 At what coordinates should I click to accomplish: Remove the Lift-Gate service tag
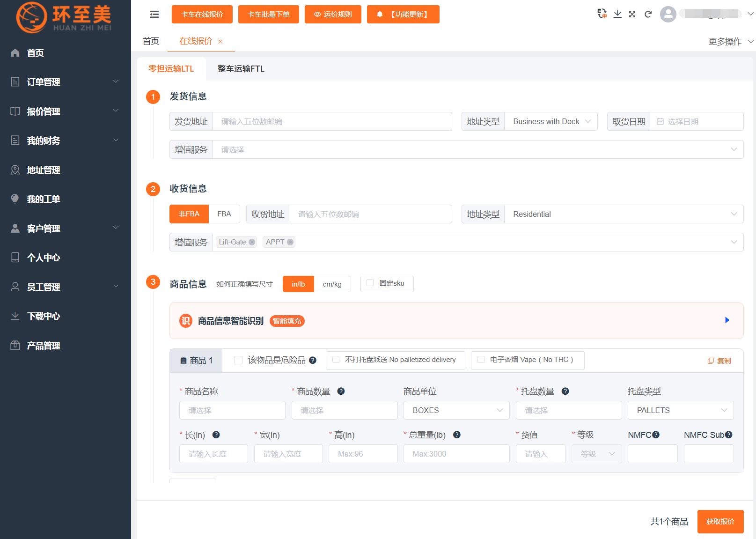pos(252,242)
